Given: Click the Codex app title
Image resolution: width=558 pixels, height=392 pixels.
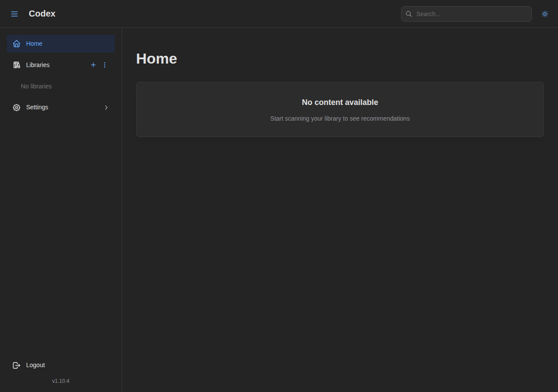Looking at the screenshot, I should coord(42,14).
